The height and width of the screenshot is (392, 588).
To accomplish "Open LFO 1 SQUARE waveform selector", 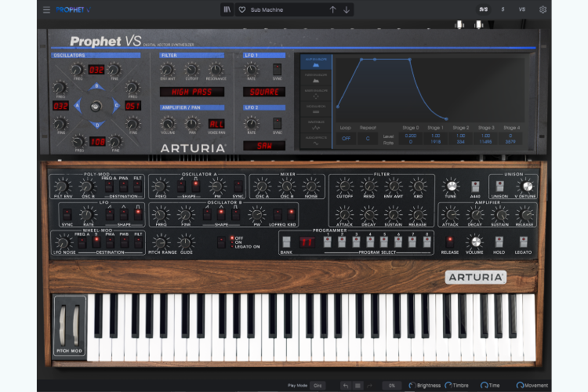I will pos(264,92).
